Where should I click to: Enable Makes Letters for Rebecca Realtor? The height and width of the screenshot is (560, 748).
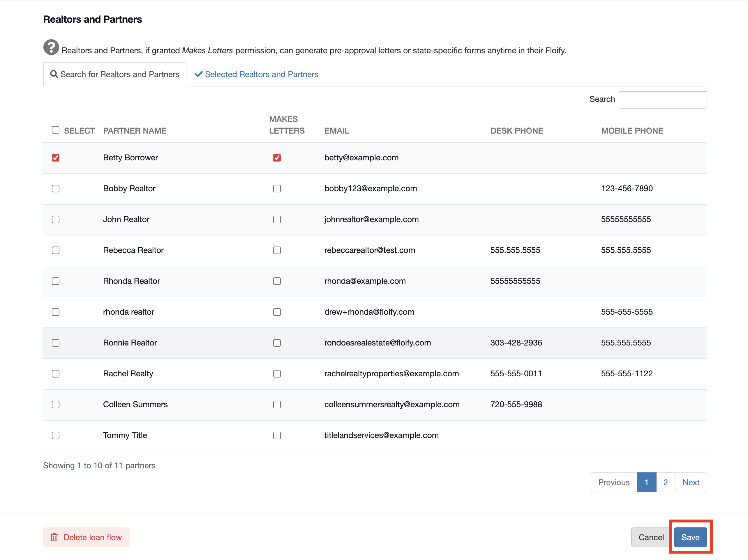coord(277,250)
